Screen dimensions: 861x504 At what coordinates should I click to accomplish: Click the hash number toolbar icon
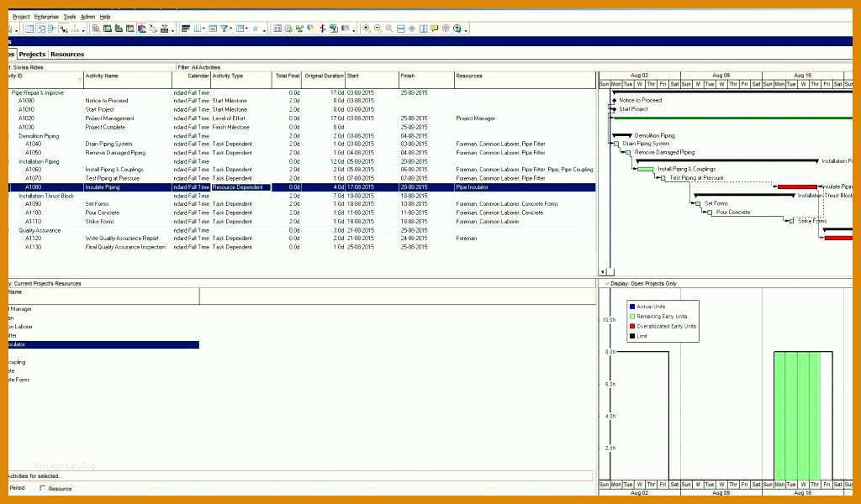coord(256,29)
